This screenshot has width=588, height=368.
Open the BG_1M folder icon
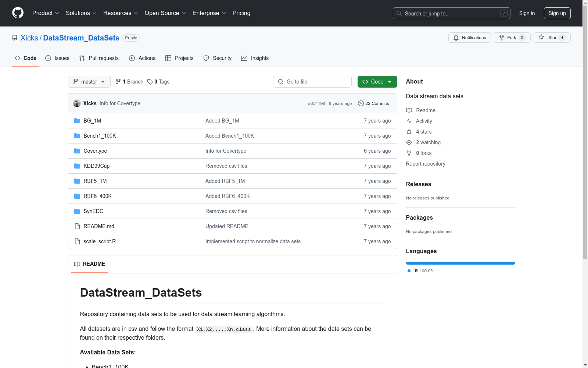[x=77, y=121]
